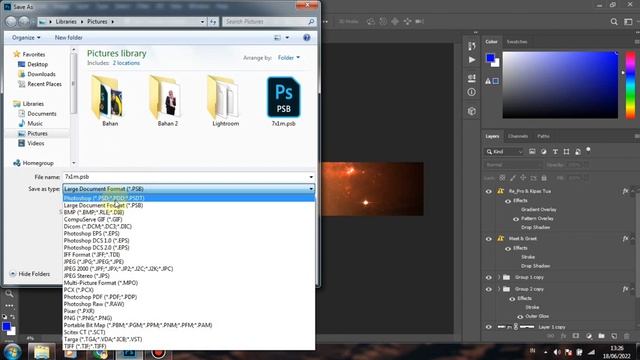This screenshot has width=640, height=360.
Task: Click the Zoom tool in Photoshop toolbar
Action: tap(9, 293)
